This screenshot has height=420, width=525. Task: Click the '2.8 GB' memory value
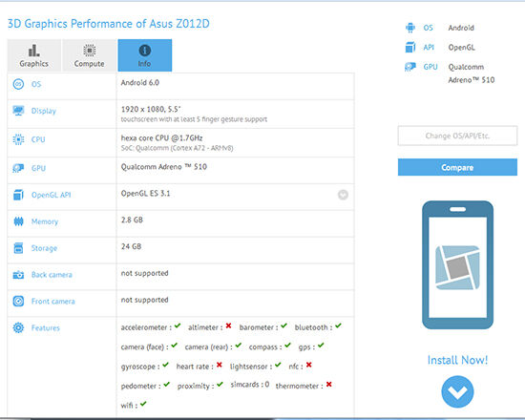click(x=132, y=220)
